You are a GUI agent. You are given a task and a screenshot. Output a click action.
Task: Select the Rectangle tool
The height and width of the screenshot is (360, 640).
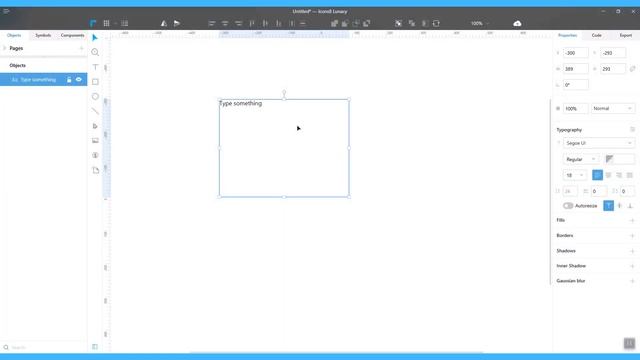tap(95, 82)
